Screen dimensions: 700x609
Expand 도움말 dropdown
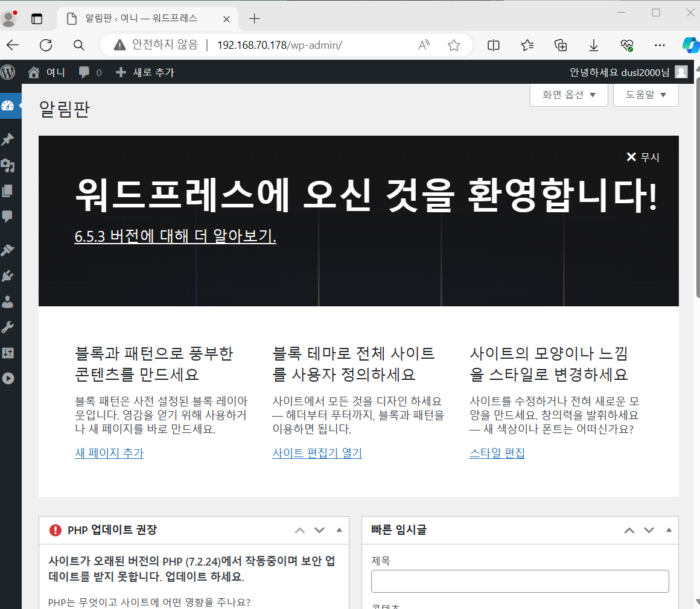point(646,95)
